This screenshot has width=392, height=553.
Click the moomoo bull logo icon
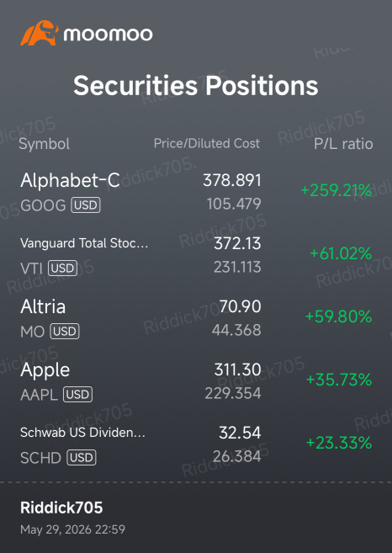tap(40, 33)
